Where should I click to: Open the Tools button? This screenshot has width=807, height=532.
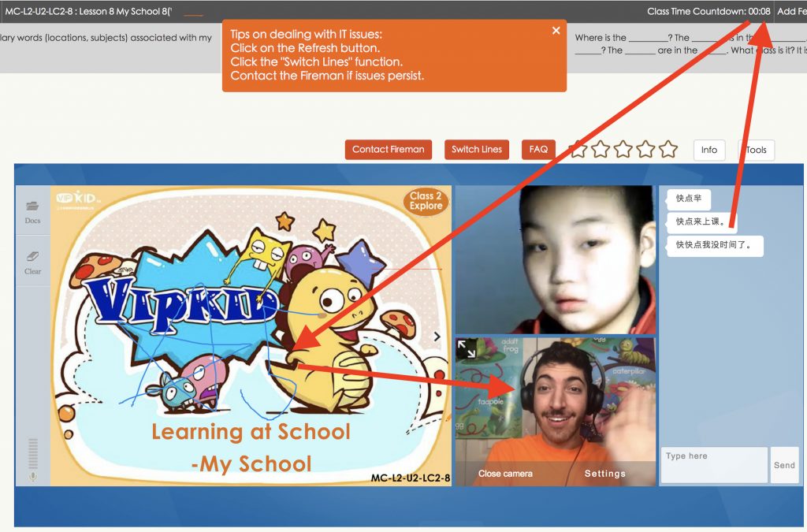[x=756, y=150]
